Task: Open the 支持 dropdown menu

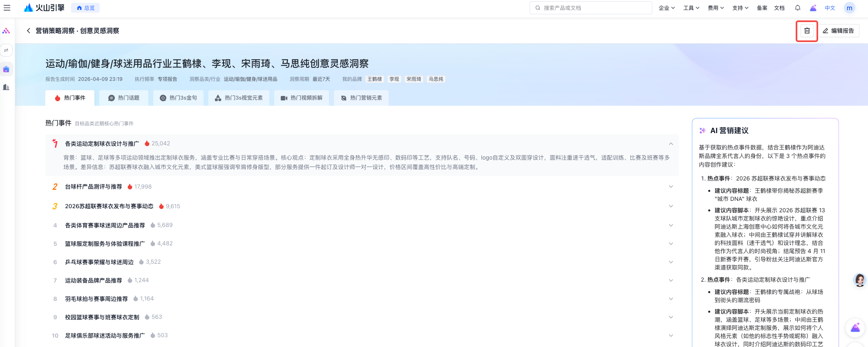Action: click(x=740, y=8)
